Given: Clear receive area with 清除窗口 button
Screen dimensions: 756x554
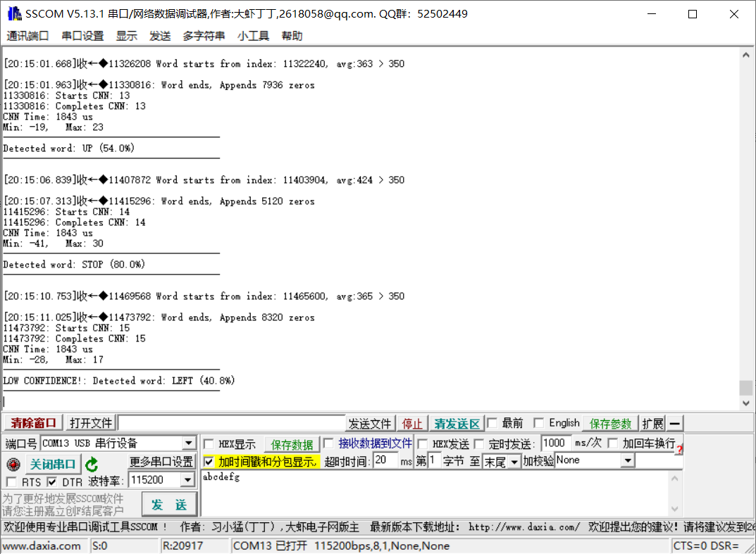Looking at the screenshot, I should (x=32, y=423).
